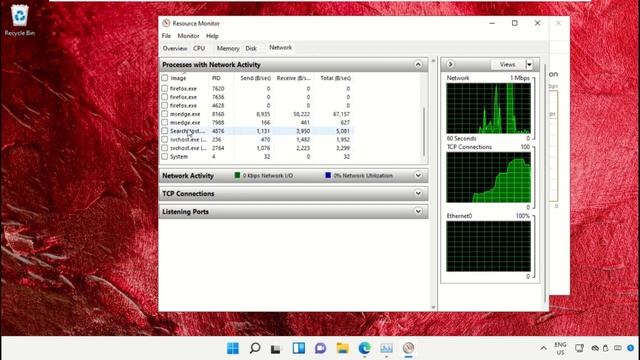640x360 pixels.
Task: Expand Network Activity section chevron
Action: (418, 175)
